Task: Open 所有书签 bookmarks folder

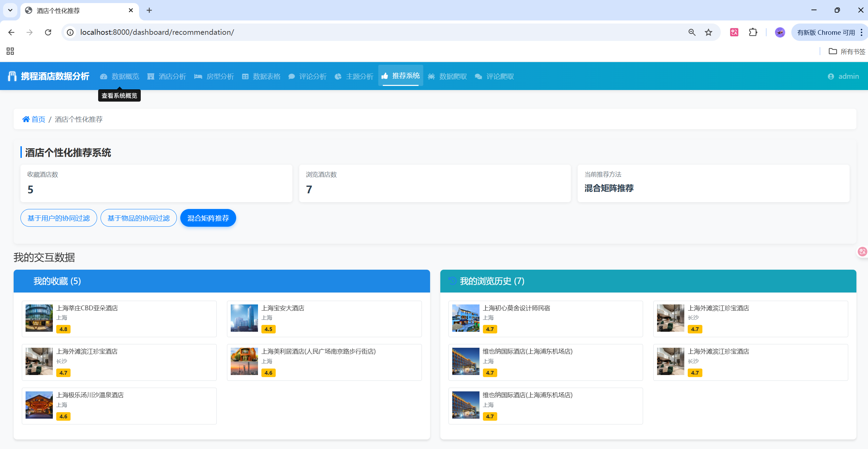Action: coord(847,51)
